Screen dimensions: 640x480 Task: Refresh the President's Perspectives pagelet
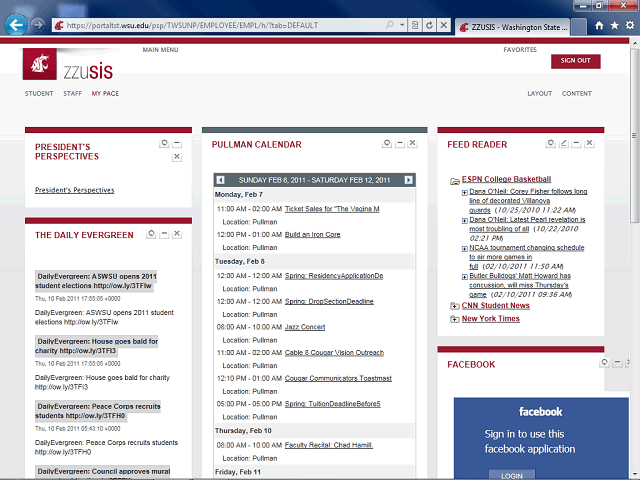[164, 144]
